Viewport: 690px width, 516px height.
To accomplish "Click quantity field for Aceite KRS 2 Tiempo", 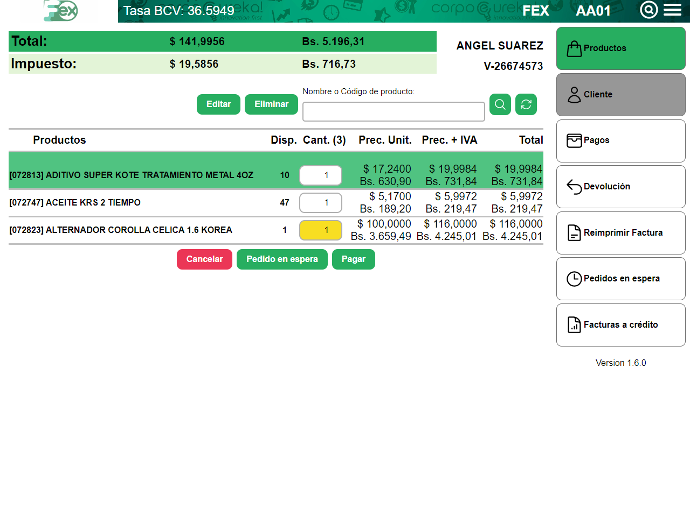I will tap(320, 203).
